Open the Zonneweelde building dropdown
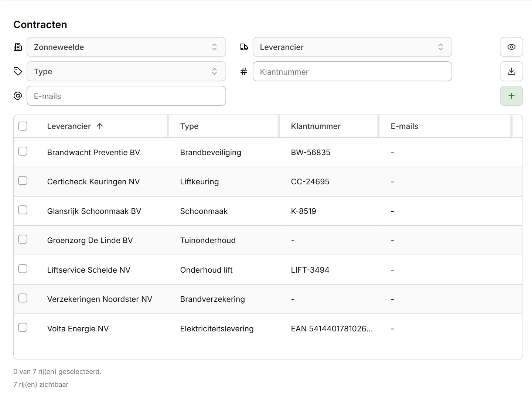Screen dimensions: 532x399 tap(126, 47)
